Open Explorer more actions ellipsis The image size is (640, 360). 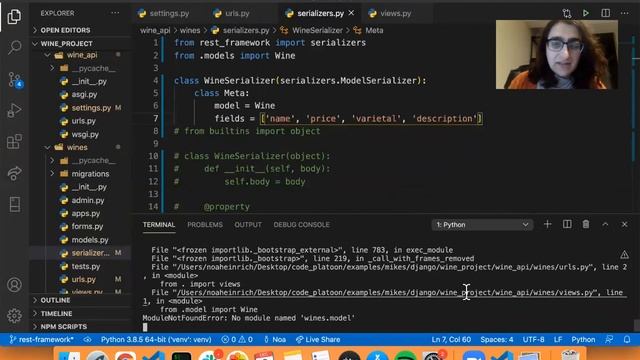tap(115, 13)
